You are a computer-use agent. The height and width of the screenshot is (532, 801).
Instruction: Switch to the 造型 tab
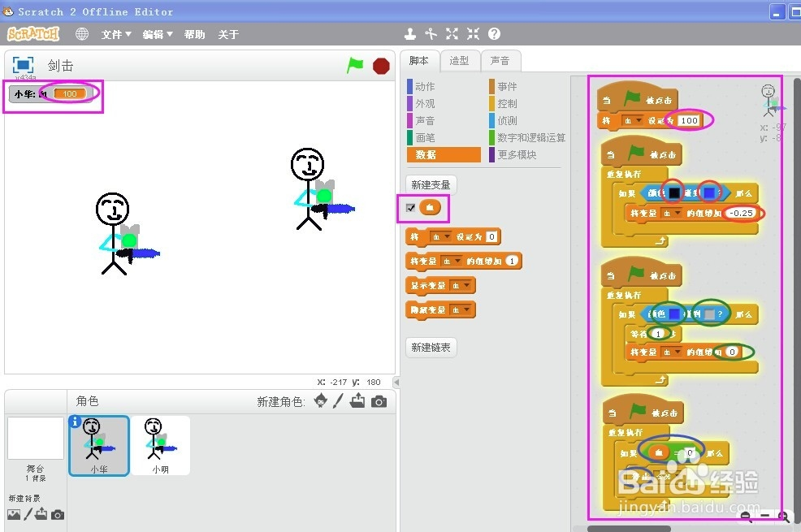click(459, 61)
